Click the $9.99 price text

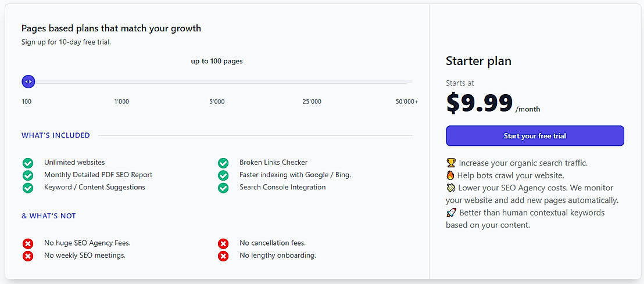[480, 103]
